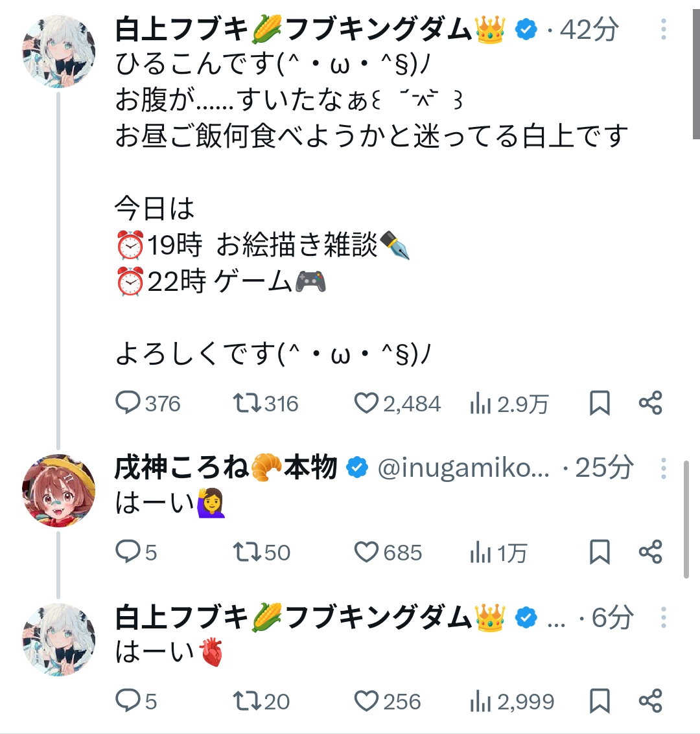Like 戌神ころね's reply with 685 likes

click(x=366, y=552)
